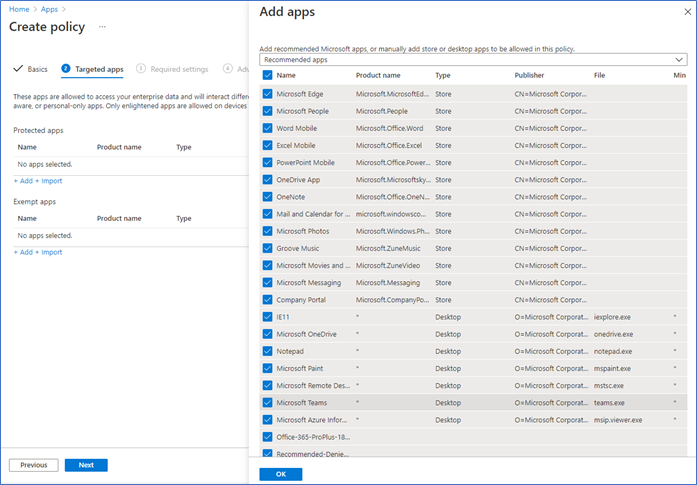Select the notepad.exe file cell
Viewport: 697px width, 485px height.
pyautogui.click(x=613, y=351)
